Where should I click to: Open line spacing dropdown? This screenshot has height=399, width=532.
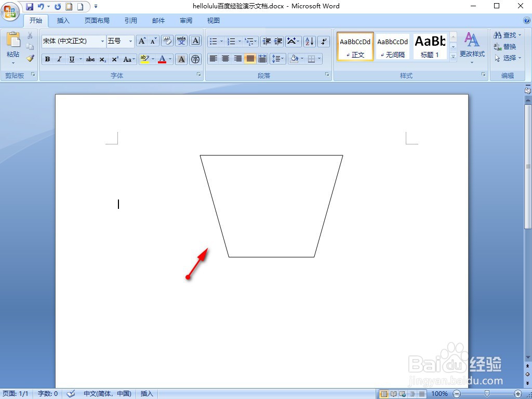coord(278,59)
